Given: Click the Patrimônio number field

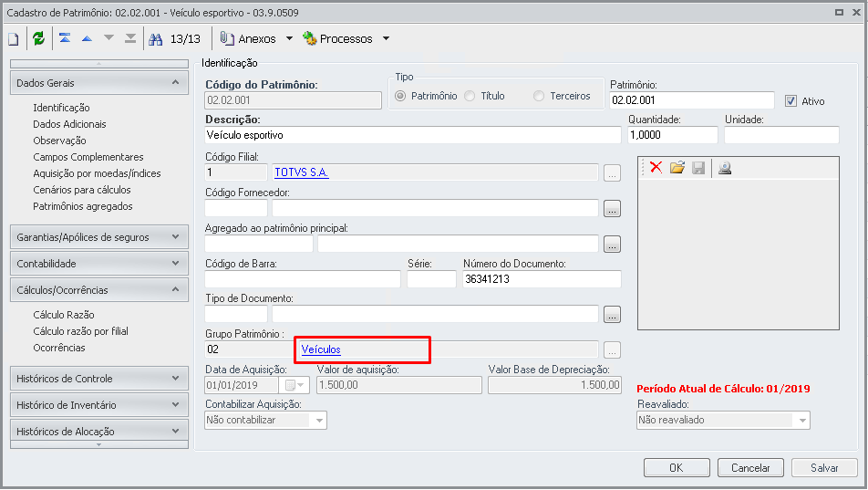Looking at the screenshot, I should click(692, 100).
